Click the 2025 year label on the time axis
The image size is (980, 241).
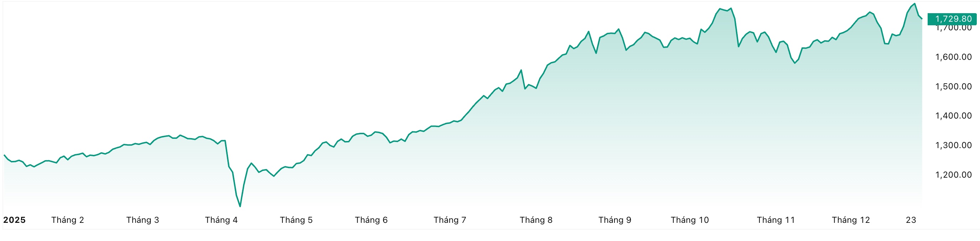pyautogui.click(x=15, y=220)
